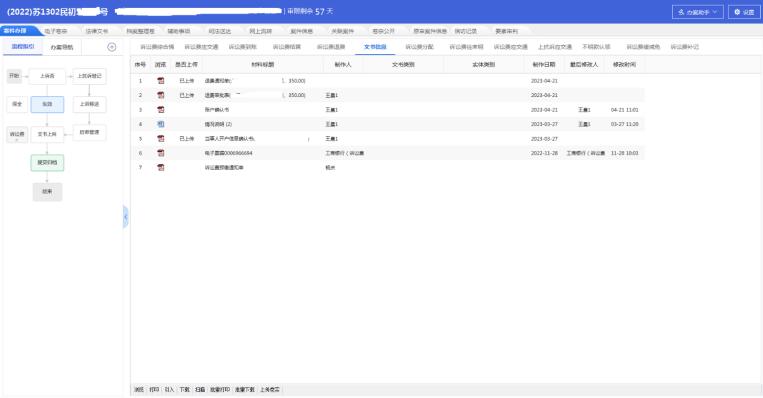Select modified time 03-27 11:20

click(x=625, y=125)
